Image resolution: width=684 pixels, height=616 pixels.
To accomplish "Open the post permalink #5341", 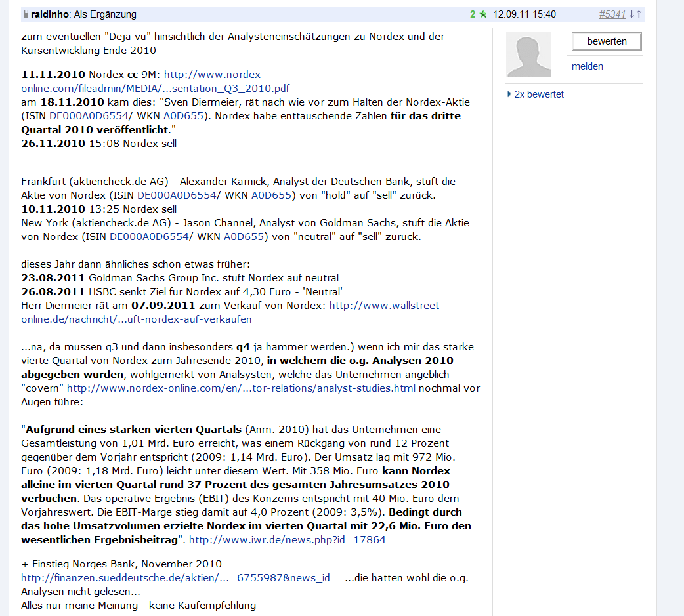I will click(612, 14).
